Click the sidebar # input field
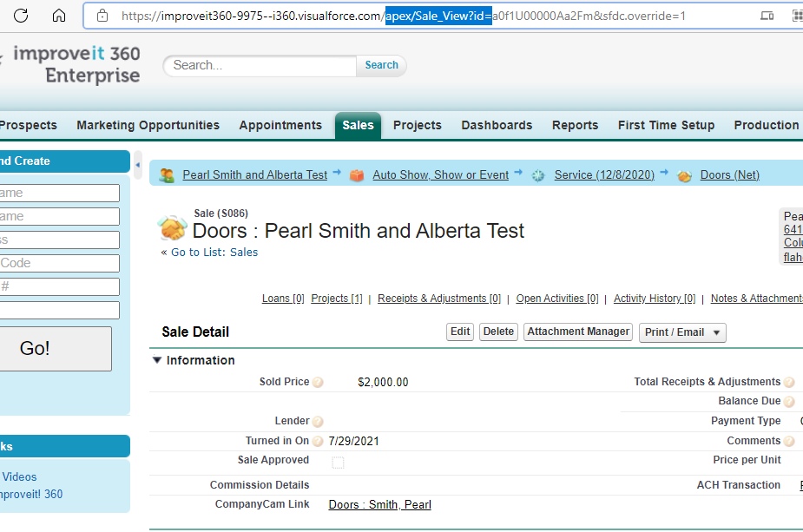 (59, 286)
